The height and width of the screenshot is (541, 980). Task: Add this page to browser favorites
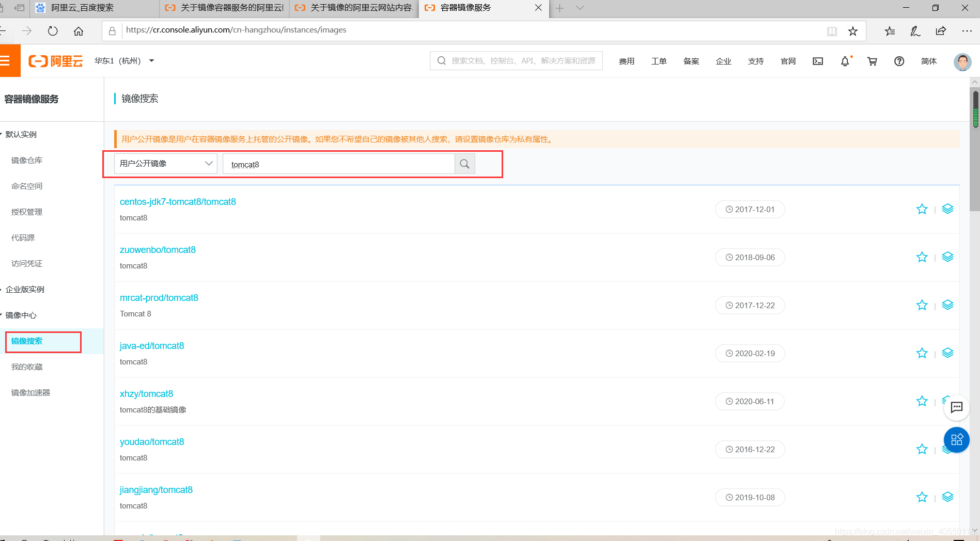(x=853, y=31)
